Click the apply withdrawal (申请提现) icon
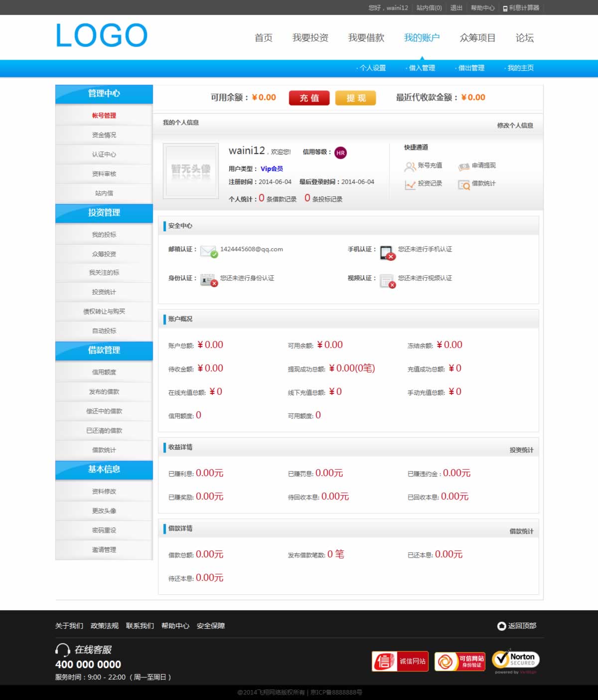Image resolution: width=598 pixels, height=700 pixels. [x=464, y=167]
